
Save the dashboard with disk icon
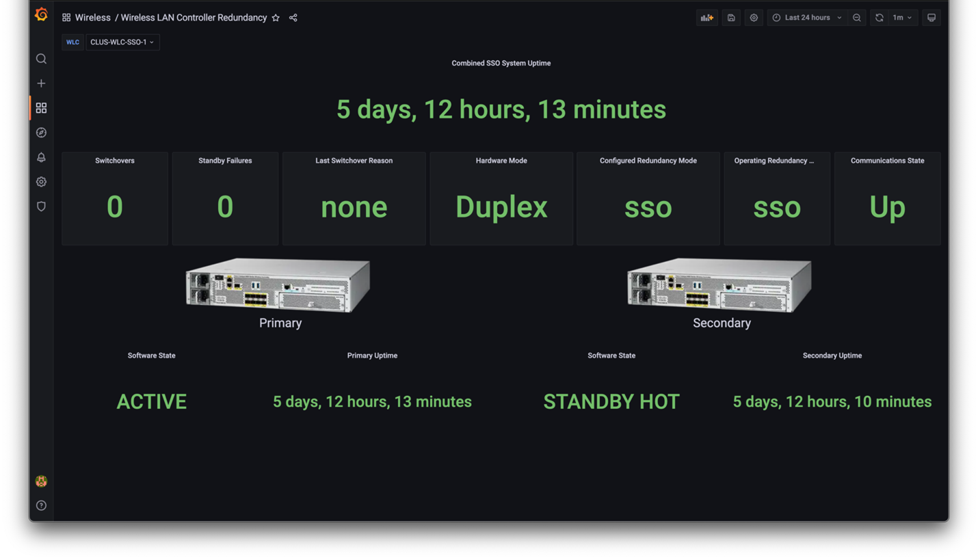tap(731, 18)
